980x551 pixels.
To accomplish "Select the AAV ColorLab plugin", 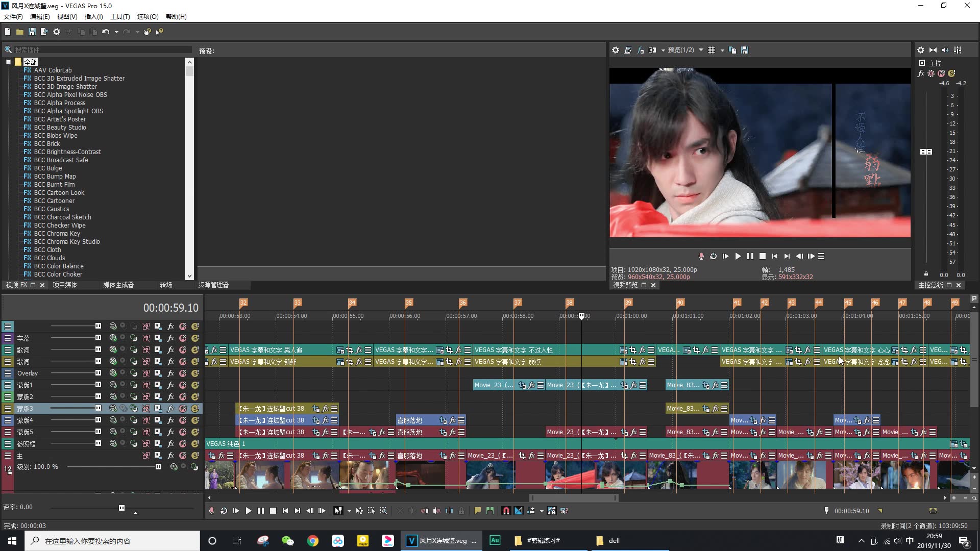I will 53,70.
